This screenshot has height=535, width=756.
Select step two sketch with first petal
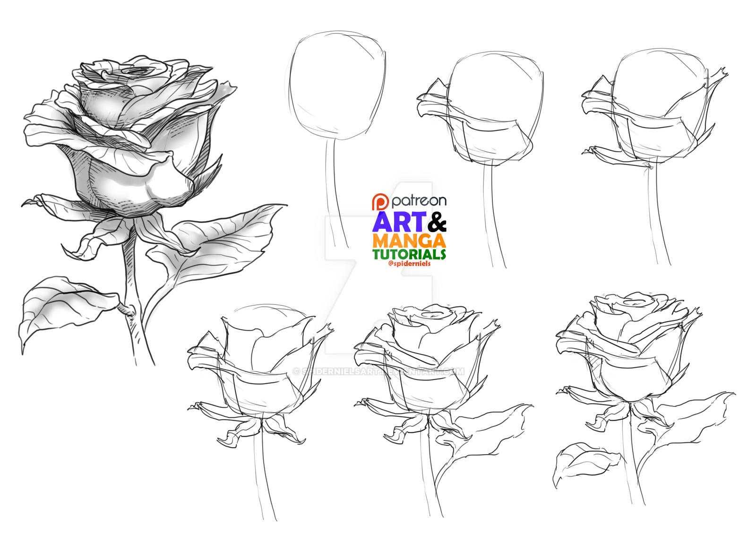click(480, 160)
